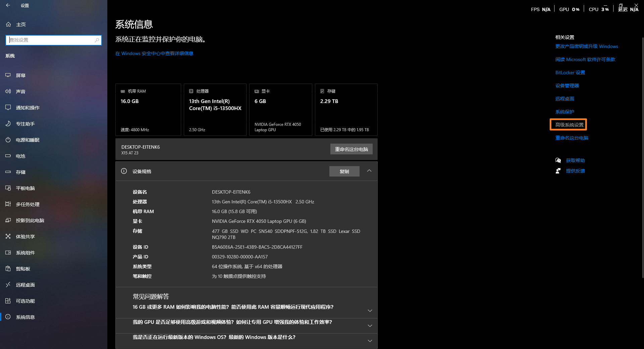The image size is (644, 349).
Task: Open 重命名这台电脑 link under 相关设置
Action: (572, 138)
